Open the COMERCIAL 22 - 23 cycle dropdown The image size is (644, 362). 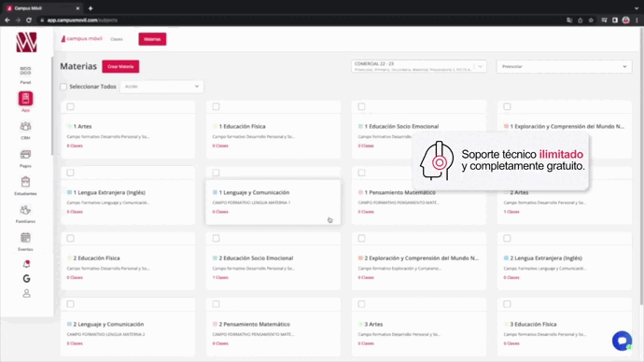pyautogui.click(x=418, y=66)
